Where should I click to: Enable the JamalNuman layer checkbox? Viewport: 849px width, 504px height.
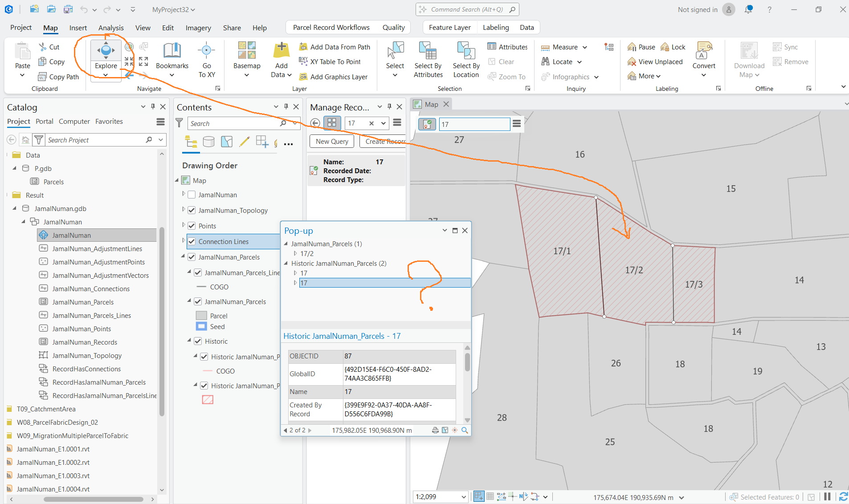click(192, 195)
